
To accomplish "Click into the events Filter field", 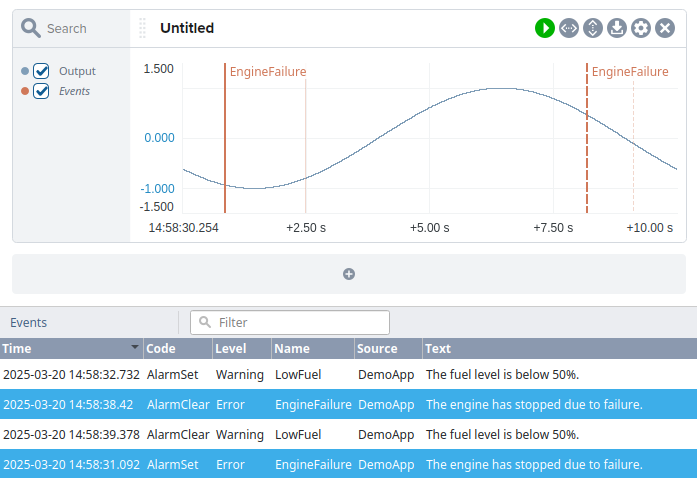I will point(290,322).
